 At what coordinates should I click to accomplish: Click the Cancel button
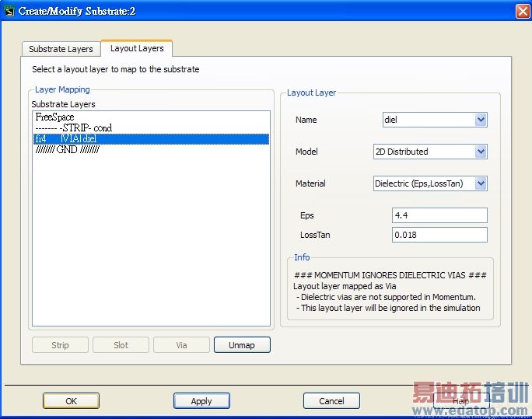point(331,401)
